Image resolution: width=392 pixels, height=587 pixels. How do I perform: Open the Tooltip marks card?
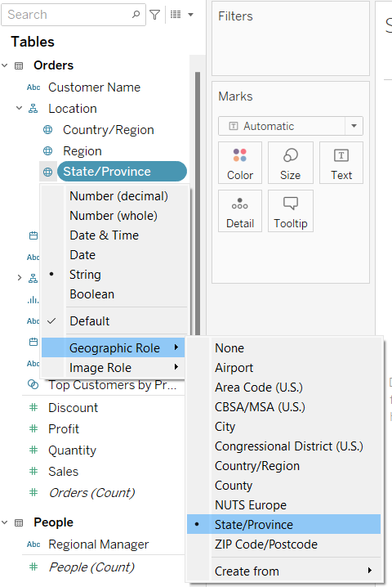(290, 211)
